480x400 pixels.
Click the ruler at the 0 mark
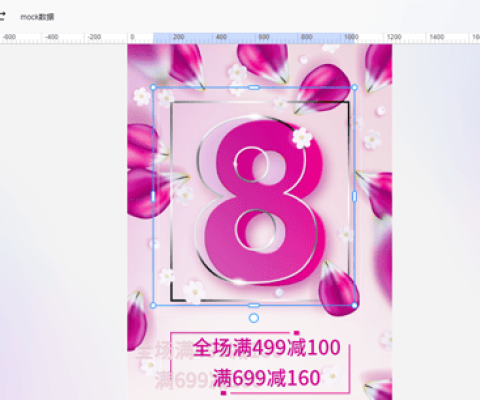point(132,37)
